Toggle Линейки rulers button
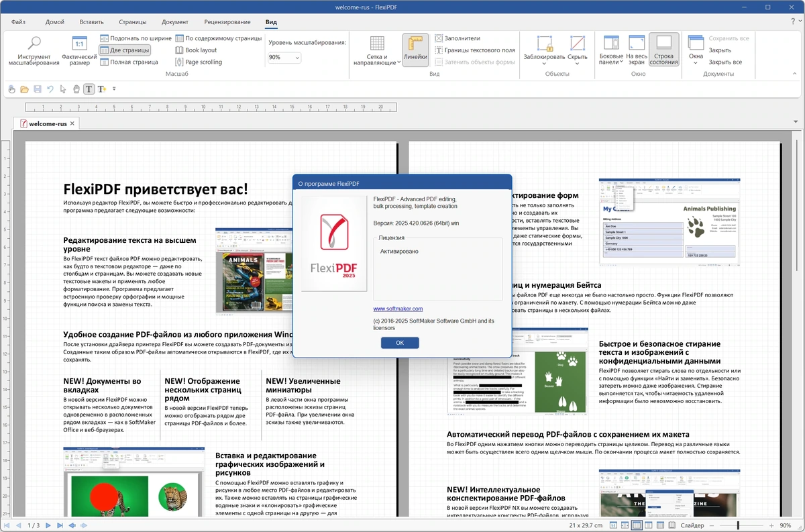Image resolution: width=805 pixels, height=532 pixels. point(415,51)
